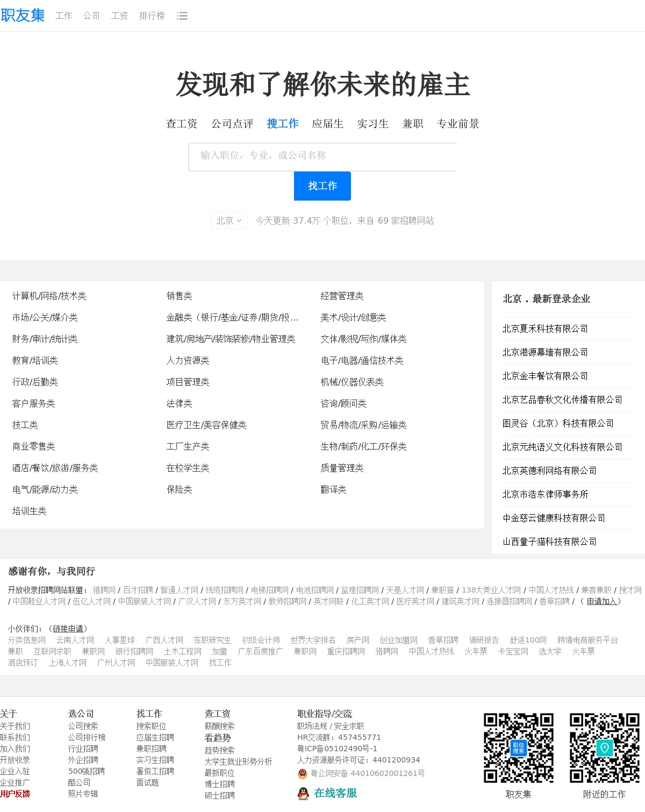Click the 粤公网安备 police badge icon
645x812 pixels.
(303, 774)
